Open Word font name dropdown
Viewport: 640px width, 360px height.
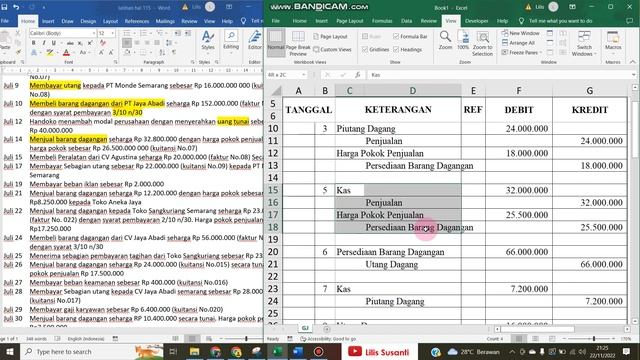(93, 33)
